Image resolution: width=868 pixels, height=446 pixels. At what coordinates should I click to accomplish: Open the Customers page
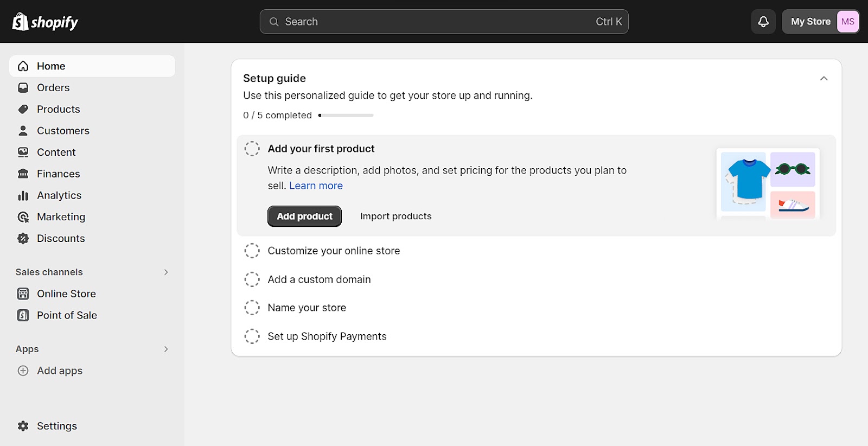tap(62, 130)
